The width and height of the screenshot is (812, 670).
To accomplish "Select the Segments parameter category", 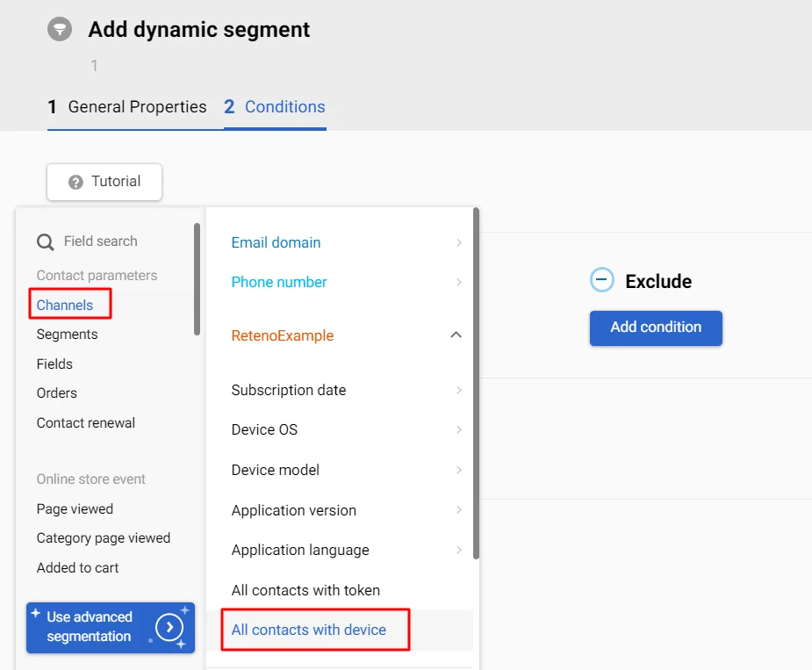I will pos(68,335).
